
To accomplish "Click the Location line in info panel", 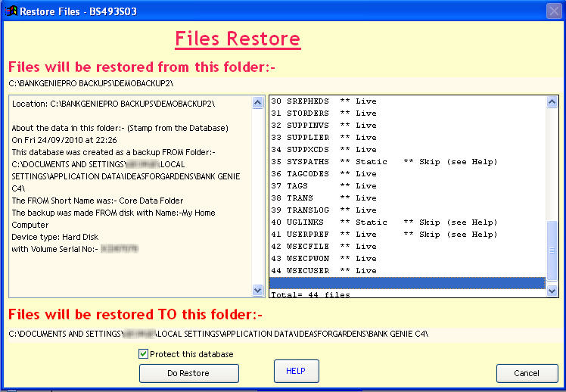I will pos(114,104).
